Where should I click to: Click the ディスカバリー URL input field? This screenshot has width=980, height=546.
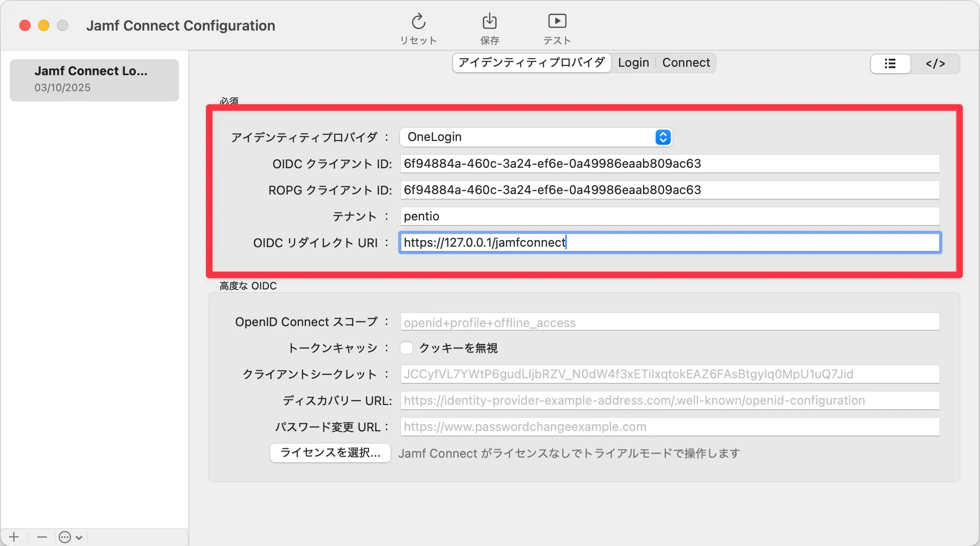(669, 400)
